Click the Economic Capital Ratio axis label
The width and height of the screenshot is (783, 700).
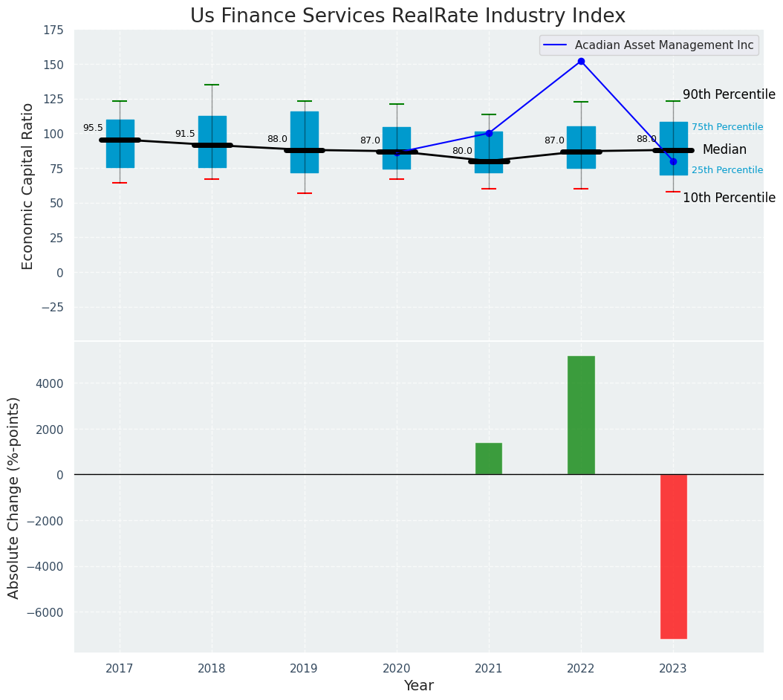(x=28, y=186)
